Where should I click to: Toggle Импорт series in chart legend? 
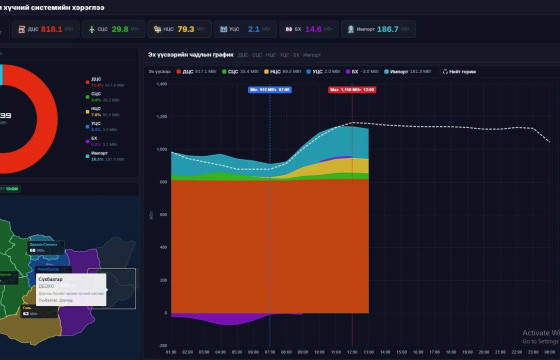click(408, 72)
